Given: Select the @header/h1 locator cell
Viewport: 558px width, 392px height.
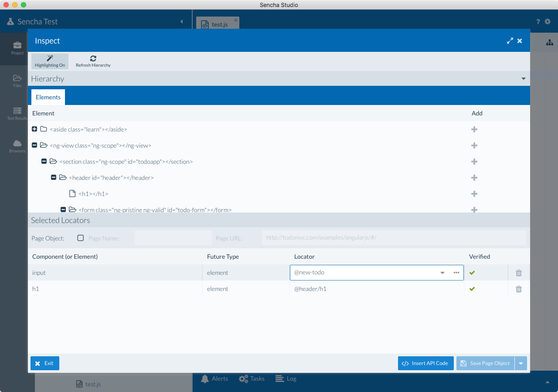Looking at the screenshot, I should coord(377,289).
